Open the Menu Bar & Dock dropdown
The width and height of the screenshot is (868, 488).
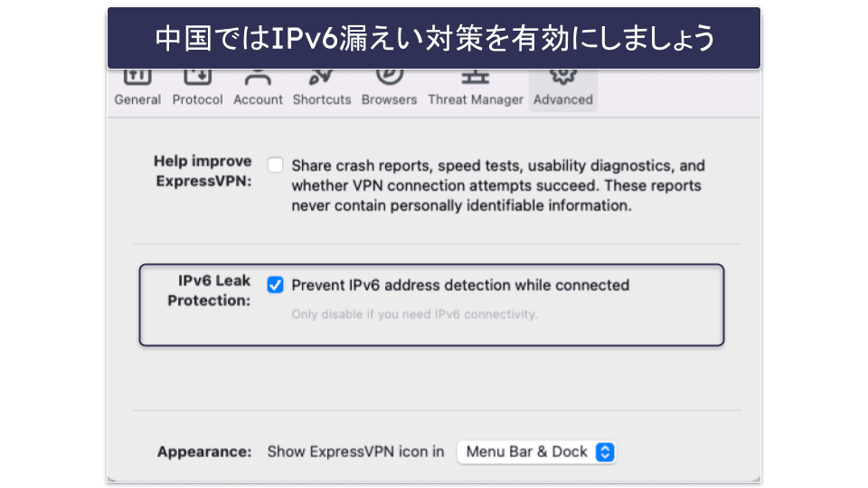coord(536,452)
